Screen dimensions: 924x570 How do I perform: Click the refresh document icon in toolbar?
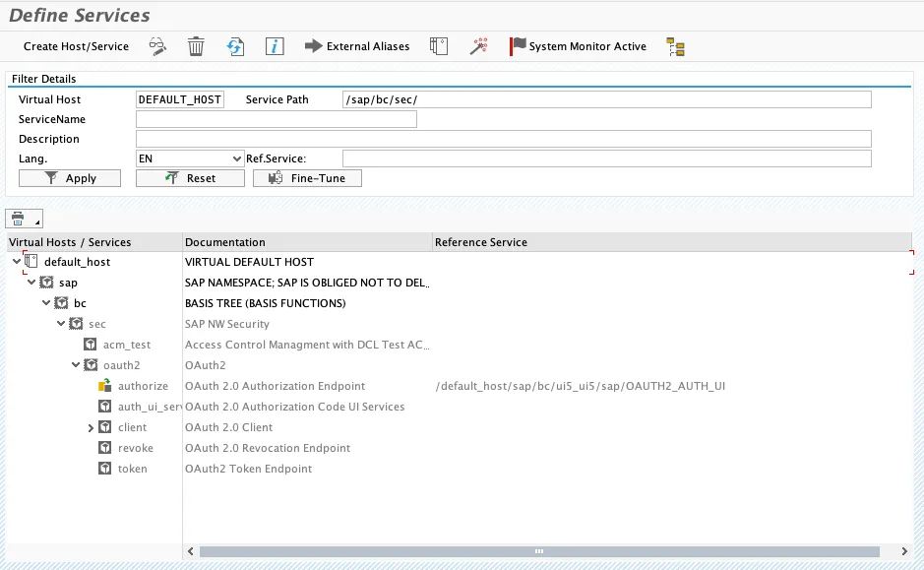pyautogui.click(x=235, y=46)
